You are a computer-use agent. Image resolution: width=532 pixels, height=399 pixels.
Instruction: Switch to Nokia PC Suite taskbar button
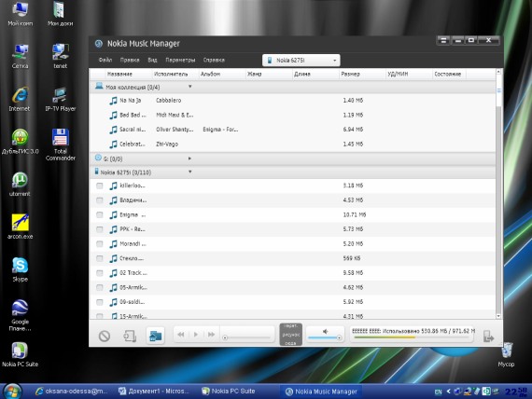tap(229, 392)
